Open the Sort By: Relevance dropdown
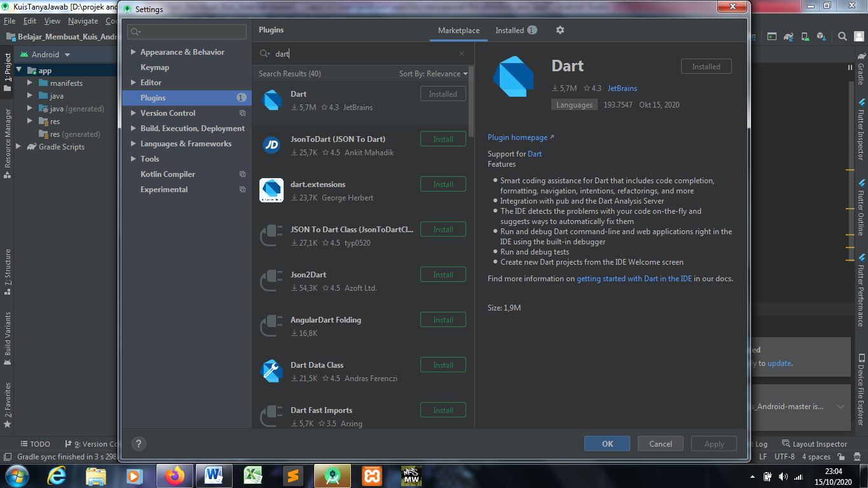 pos(433,73)
